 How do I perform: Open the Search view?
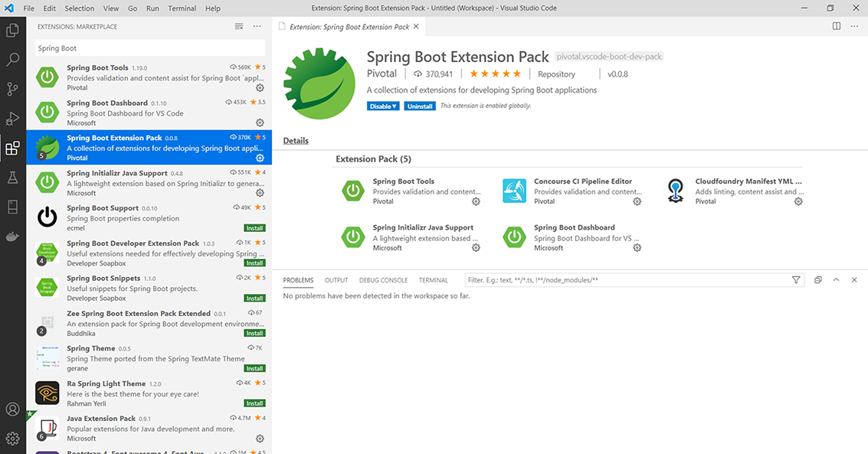pos(11,58)
